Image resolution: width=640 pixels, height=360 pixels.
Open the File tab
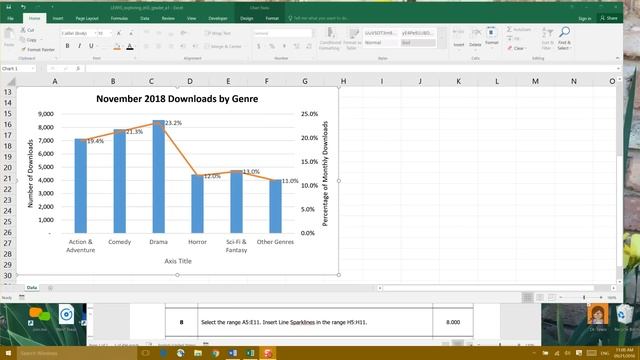10,18
